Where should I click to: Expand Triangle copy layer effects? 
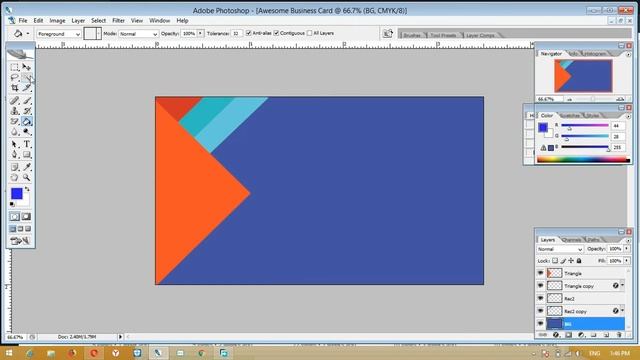tap(622, 286)
